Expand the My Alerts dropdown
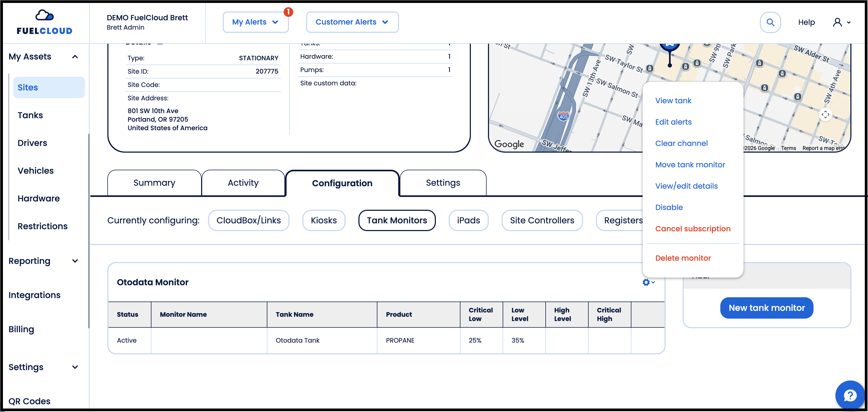Screen dimensions: 868x412 (255, 22)
